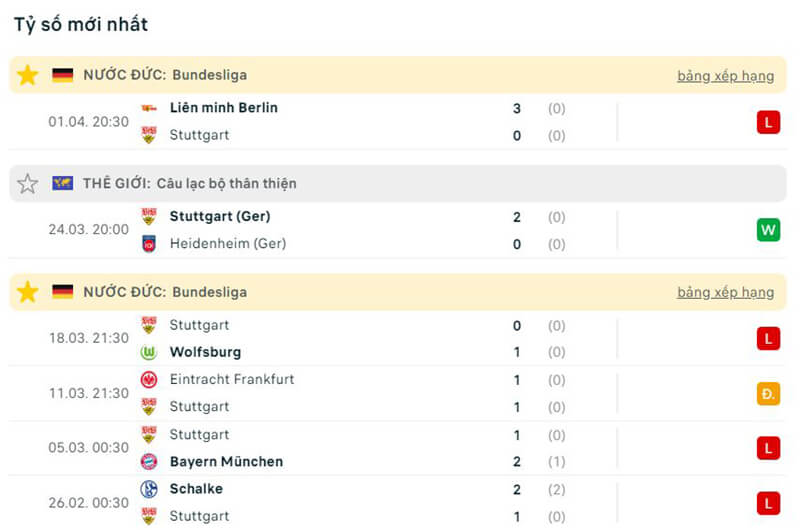This screenshot has width=800, height=530.
Task: Toggle the favorite star on the second Bundesliga header
Action: (x=28, y=292)
